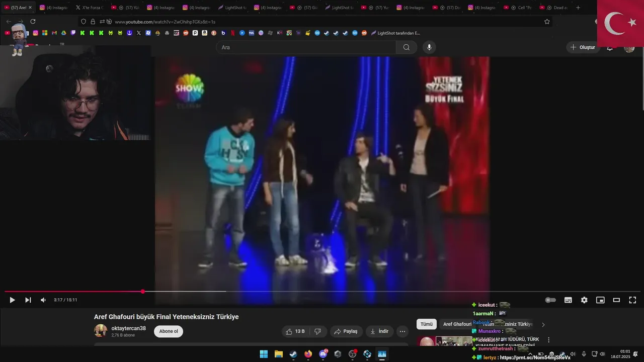Like the video with 13 B likes
The width and height of the screenshot is (644, 362).
296,331
